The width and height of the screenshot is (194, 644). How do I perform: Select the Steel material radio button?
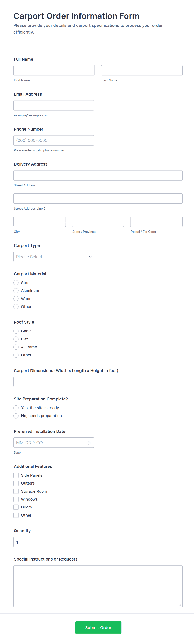point(16,283)
